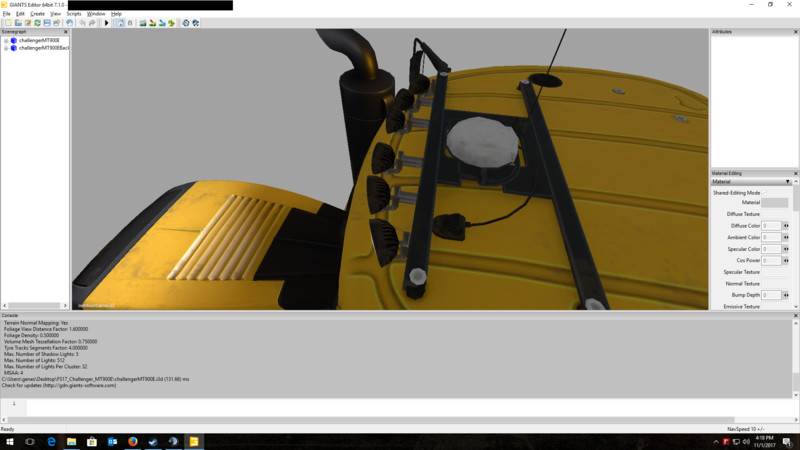Screen dimensions: 800x450
Task: Expand the challengerMT900EBack tree node
Action: pos(5,47)
